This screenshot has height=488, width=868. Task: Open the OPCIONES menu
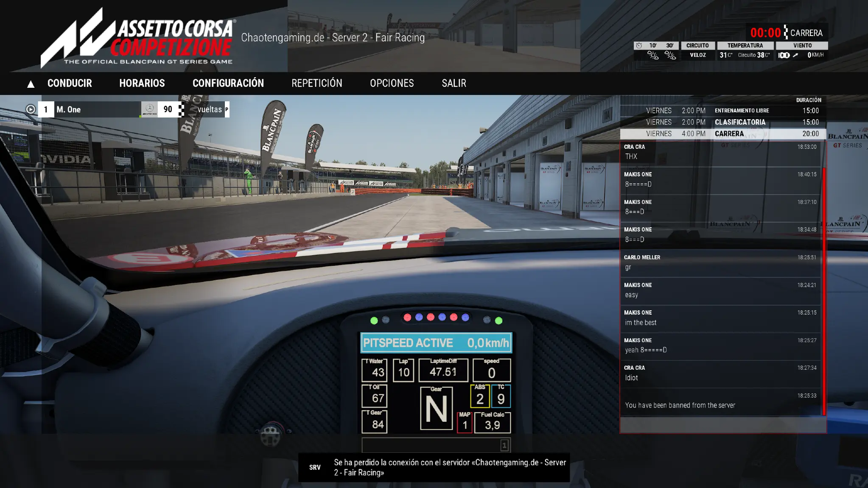tap(392, 83)
